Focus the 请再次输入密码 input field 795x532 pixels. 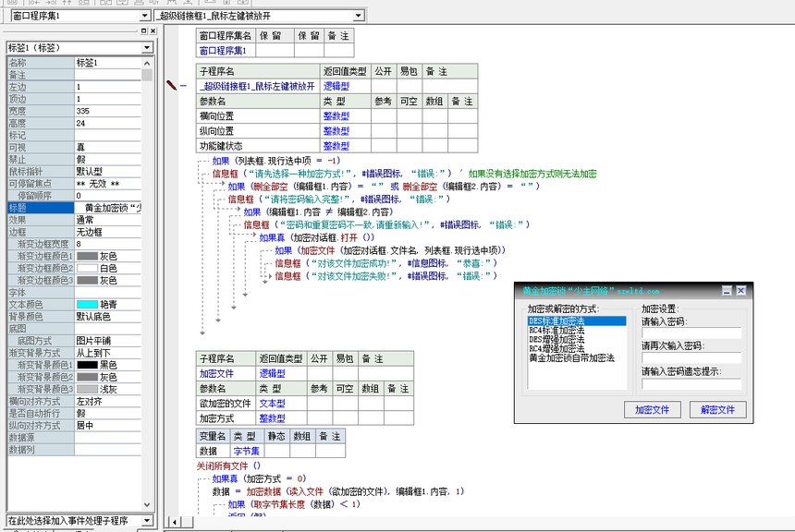tap(691, 357)
